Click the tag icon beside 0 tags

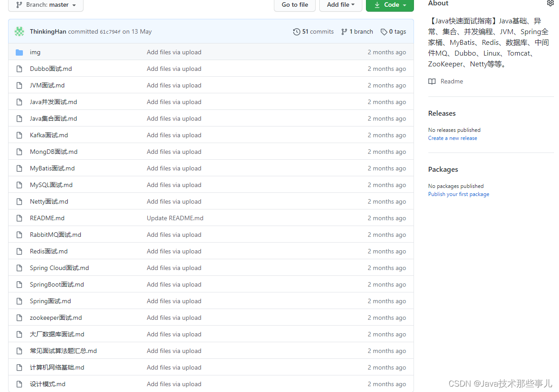point(384,32)
